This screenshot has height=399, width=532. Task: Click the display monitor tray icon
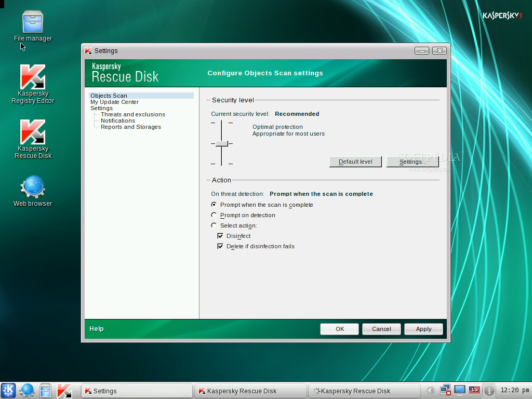[460, 390]
